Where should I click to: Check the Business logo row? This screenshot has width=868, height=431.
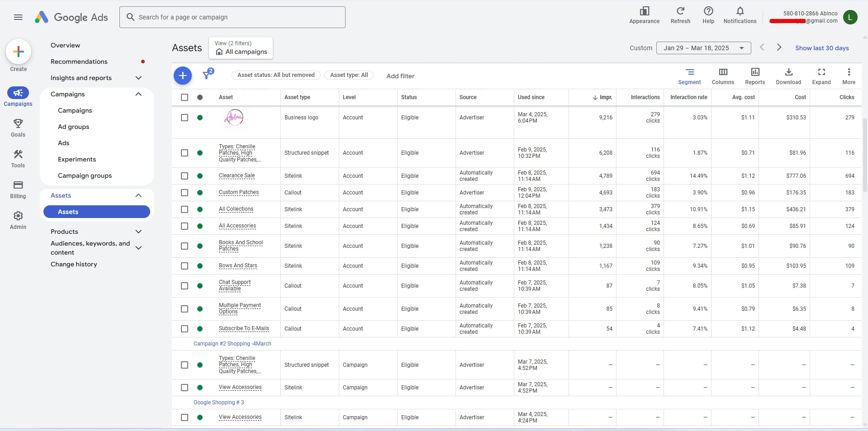(185, 118)
